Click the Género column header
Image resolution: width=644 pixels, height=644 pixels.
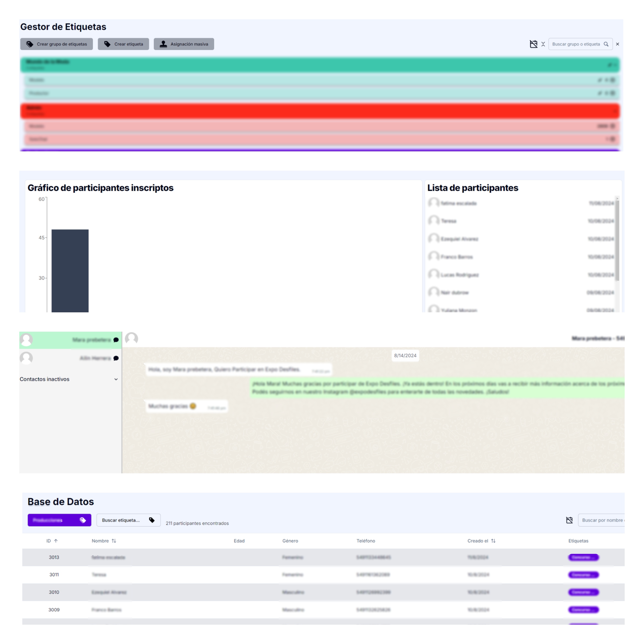(290, 541)
